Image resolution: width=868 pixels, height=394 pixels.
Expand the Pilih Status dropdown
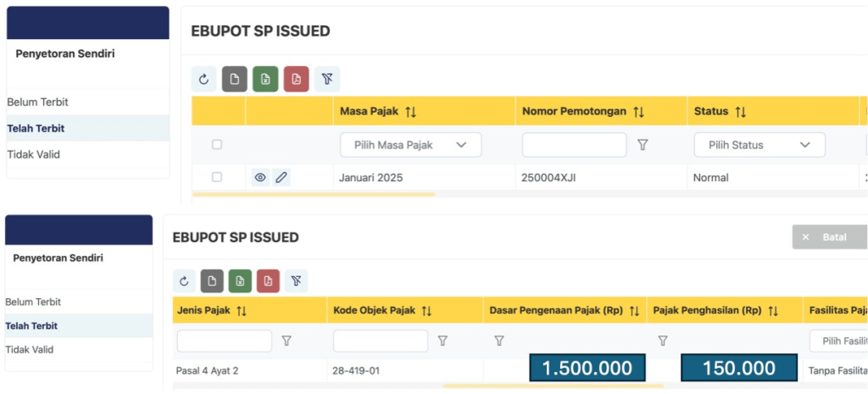click(759, 145)
